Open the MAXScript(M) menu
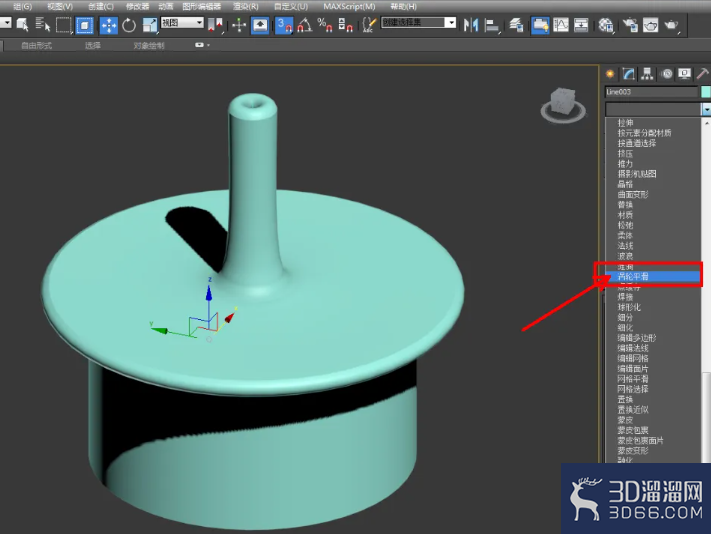711x534 pixels. (349, 6)
